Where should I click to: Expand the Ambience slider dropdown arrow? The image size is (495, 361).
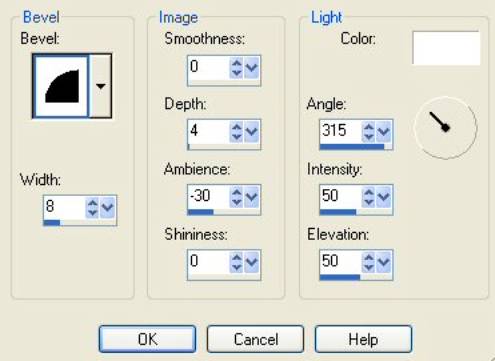[252, 197]
